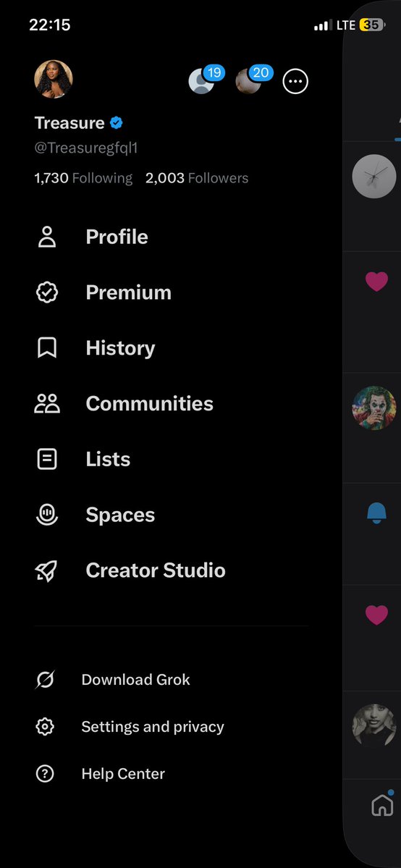Tap the Premium verified badge icon
401x868 pixels.
coord(47,292)
